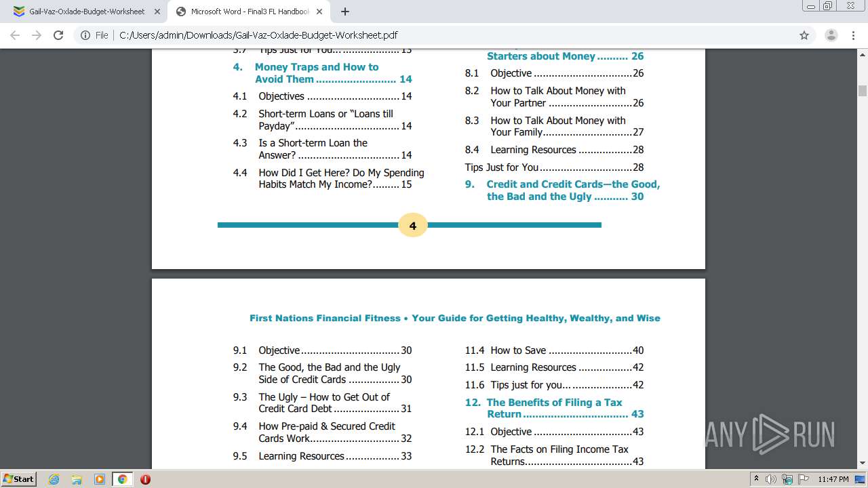Open section 12 The Benefits of Filing a Tax Return
The height and width of the screenshot is (488, 868).
coord(554,408)
